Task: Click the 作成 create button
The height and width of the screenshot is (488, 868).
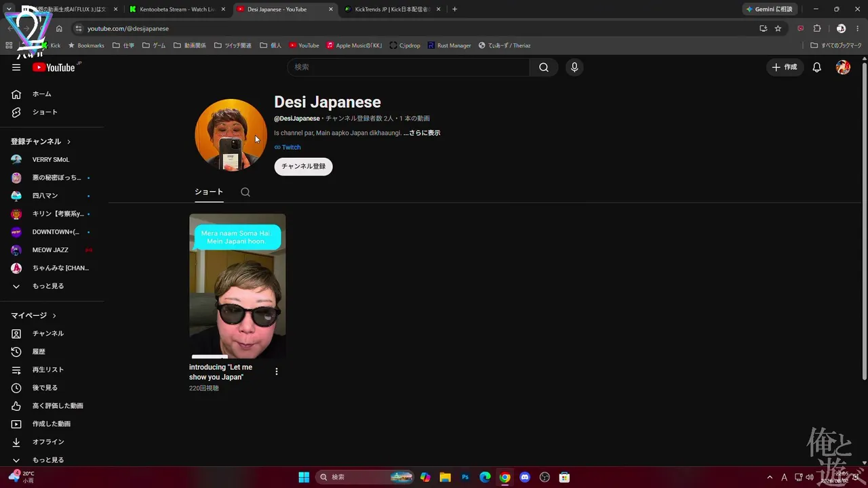Action: click(785, 67)
